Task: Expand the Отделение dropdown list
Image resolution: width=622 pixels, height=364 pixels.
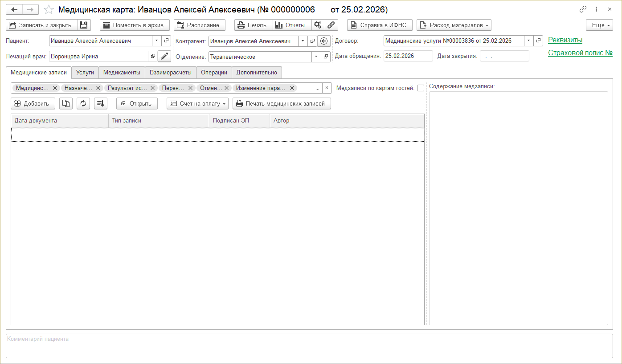Action: 316,57
